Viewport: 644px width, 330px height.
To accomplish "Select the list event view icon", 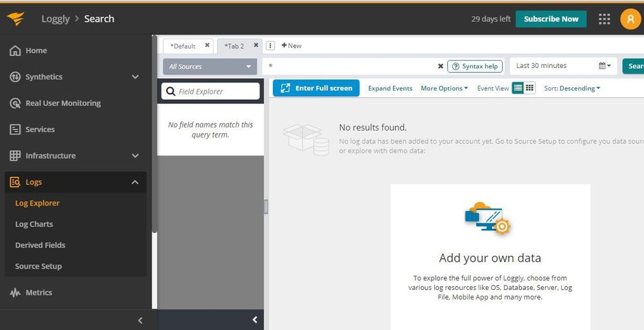I will tap(518, 88).
